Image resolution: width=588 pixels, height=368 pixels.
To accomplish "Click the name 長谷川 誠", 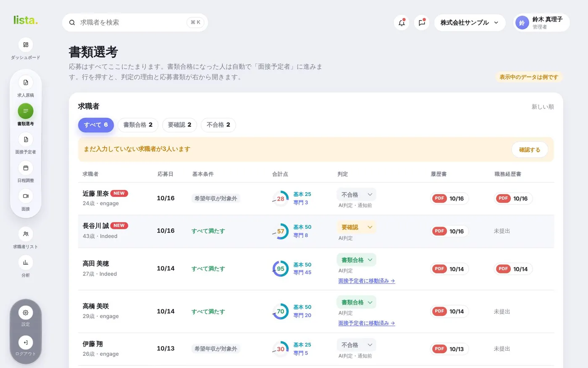I will (x=96, y=226).
